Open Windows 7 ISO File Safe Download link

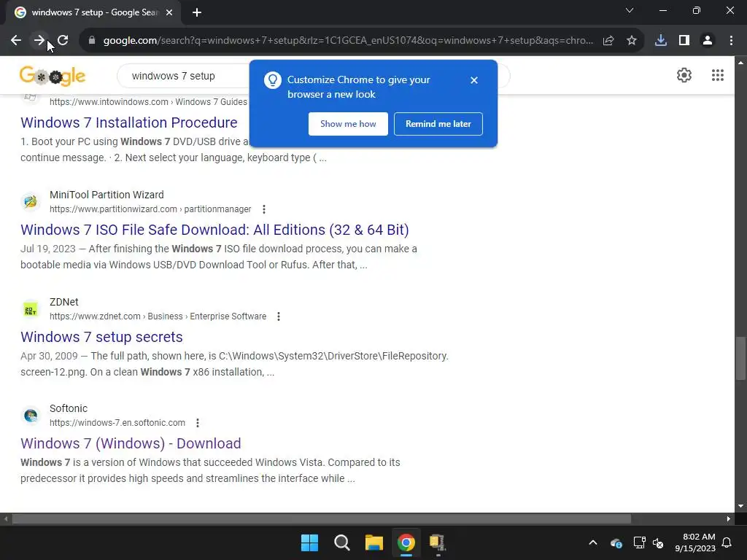[214, 230]
